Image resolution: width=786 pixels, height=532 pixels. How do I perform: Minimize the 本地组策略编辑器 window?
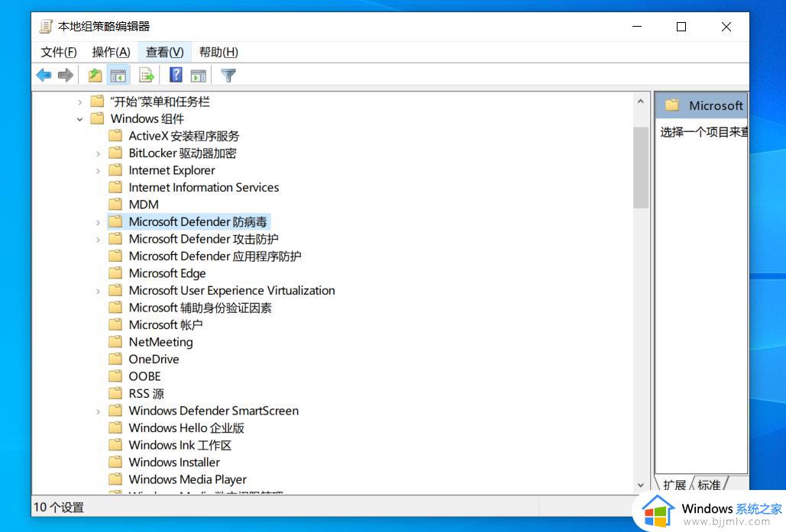(x=637, y=27)
